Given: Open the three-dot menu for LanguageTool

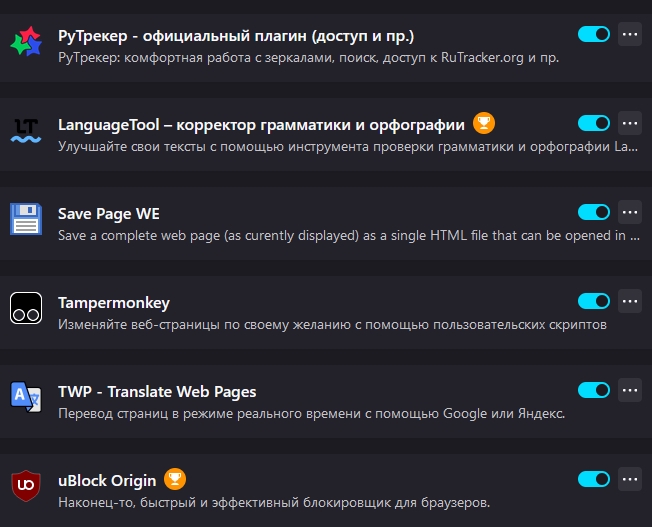Looking at the screenshot, I should [630, 123].
